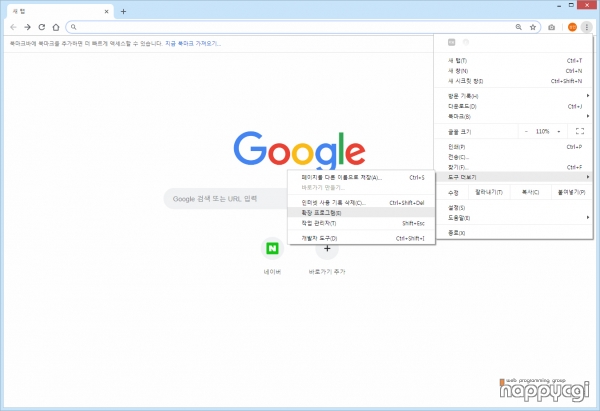The width and height of the screenshot is (600, 411).
Task: Click the camera extension icon
Action: [x=551, y=27]
